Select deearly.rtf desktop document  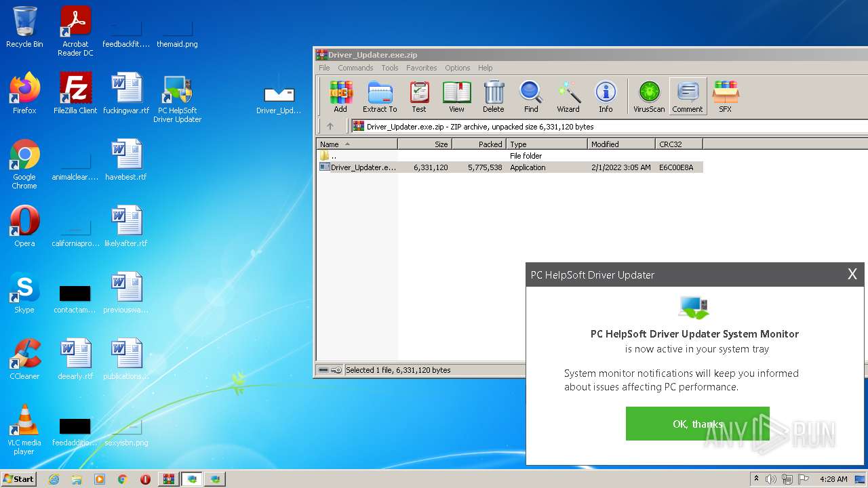click(75, 359)
